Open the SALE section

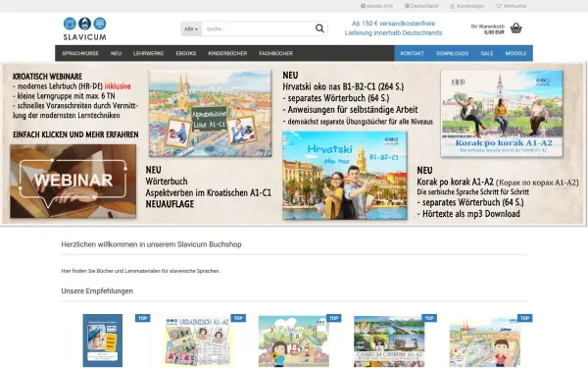(x=487, y=53)
